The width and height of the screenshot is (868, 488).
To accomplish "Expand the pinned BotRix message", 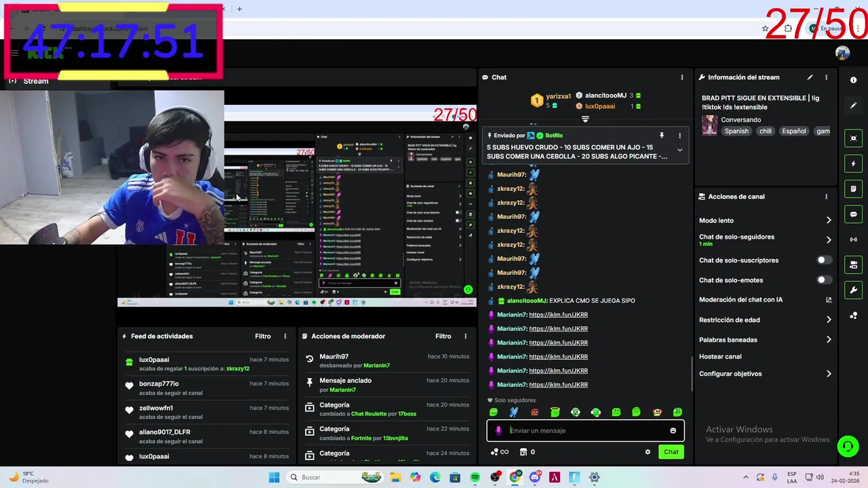I will click(x=679, y=150).
